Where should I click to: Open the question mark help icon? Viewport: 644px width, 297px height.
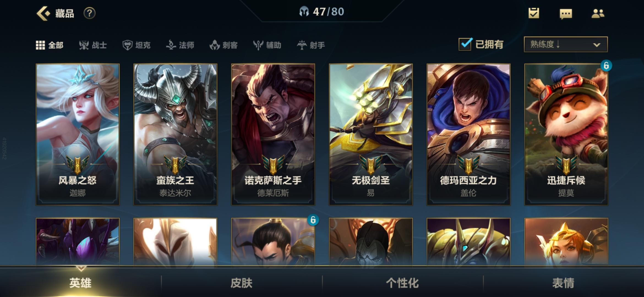[x=89, y=13]
